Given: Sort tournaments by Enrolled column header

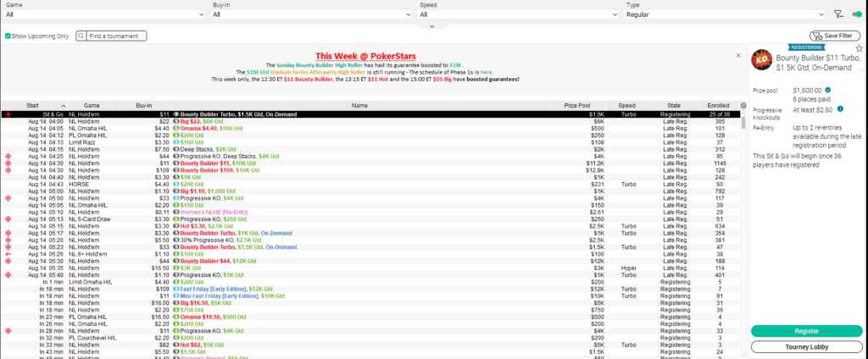Looking at the screenshot, I should click(x=720, y=106).
